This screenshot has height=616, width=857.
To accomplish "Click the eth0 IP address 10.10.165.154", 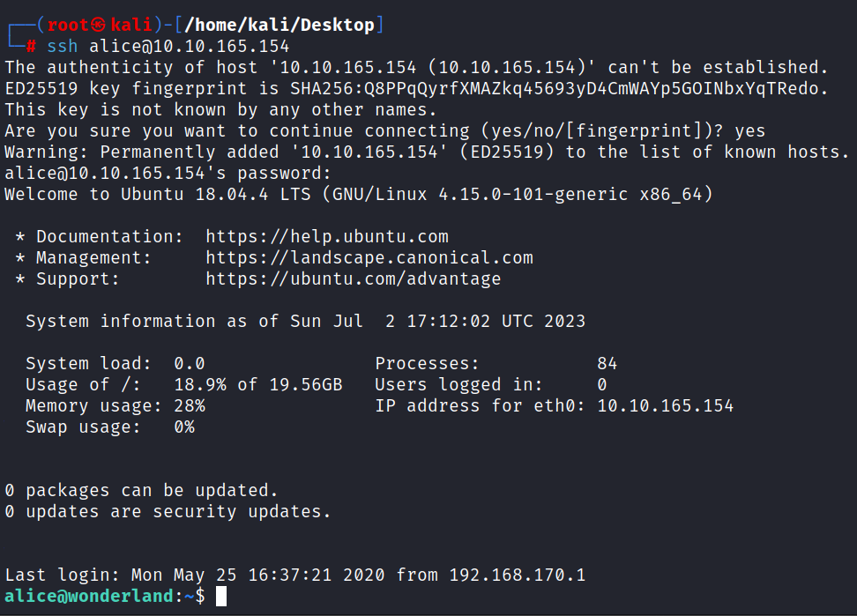I will coord(665,405).
